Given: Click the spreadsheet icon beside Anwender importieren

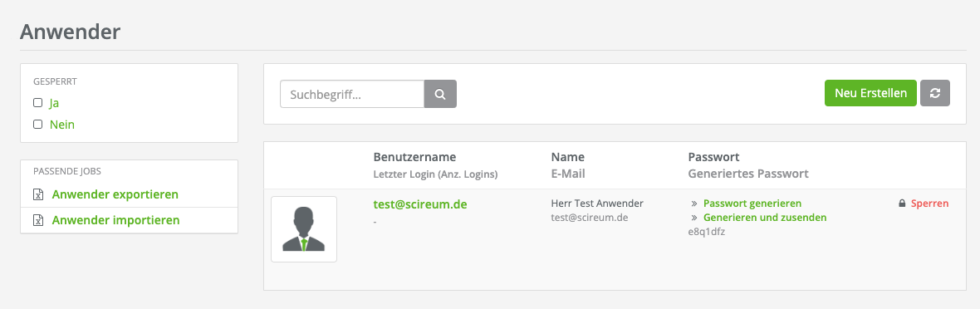Looking at the screenshot, I should point(37,220).
